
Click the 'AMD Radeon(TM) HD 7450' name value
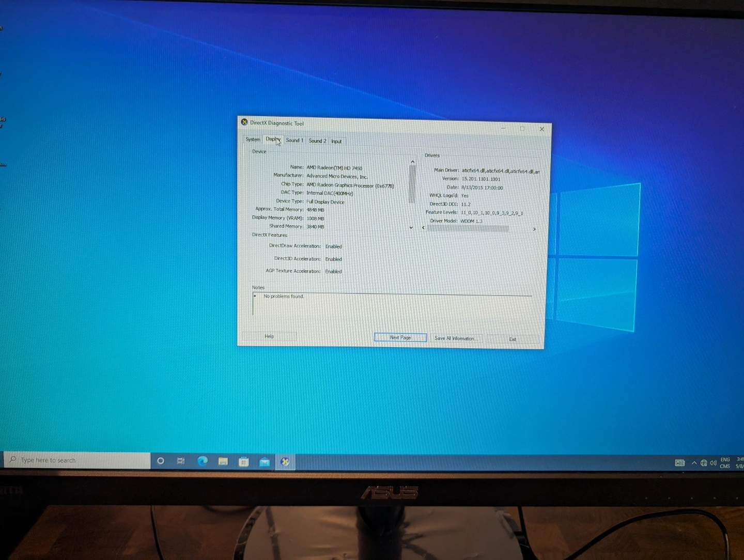[334, 168]
